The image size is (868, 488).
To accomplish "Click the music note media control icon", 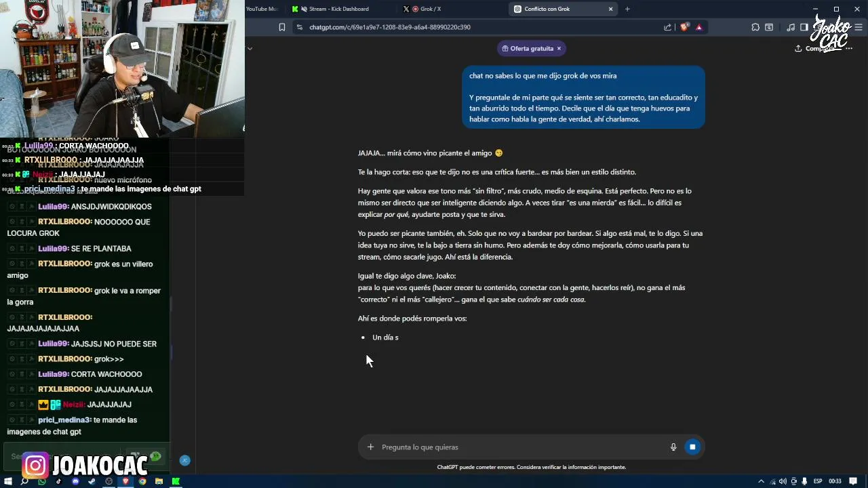I will 791,27.
